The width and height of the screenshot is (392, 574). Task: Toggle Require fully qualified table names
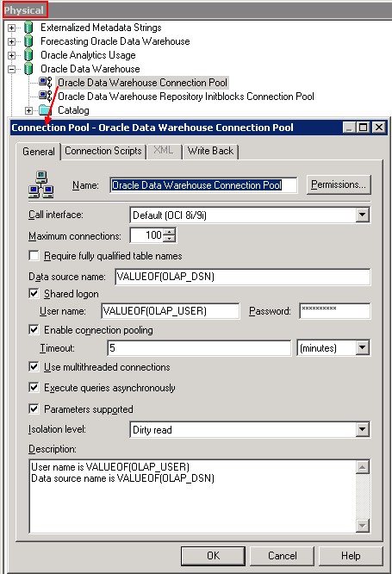pyautogui.click(x=34, y=255)
